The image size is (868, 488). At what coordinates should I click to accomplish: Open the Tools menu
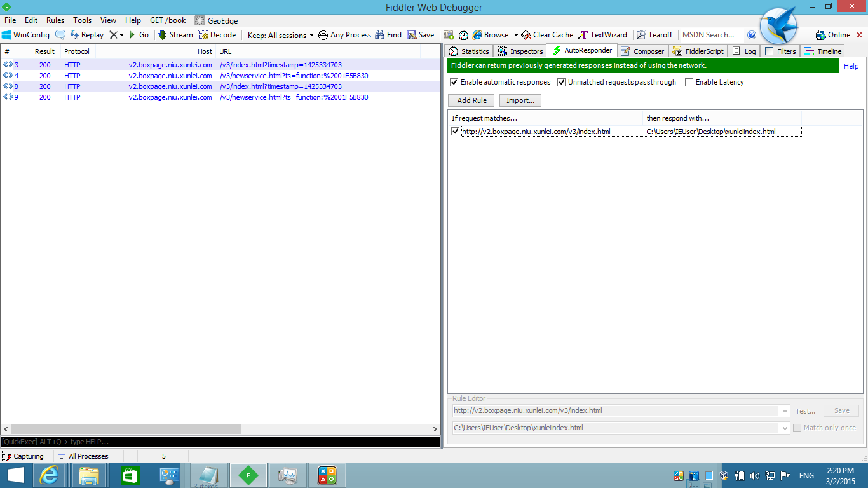coord(82,20)
